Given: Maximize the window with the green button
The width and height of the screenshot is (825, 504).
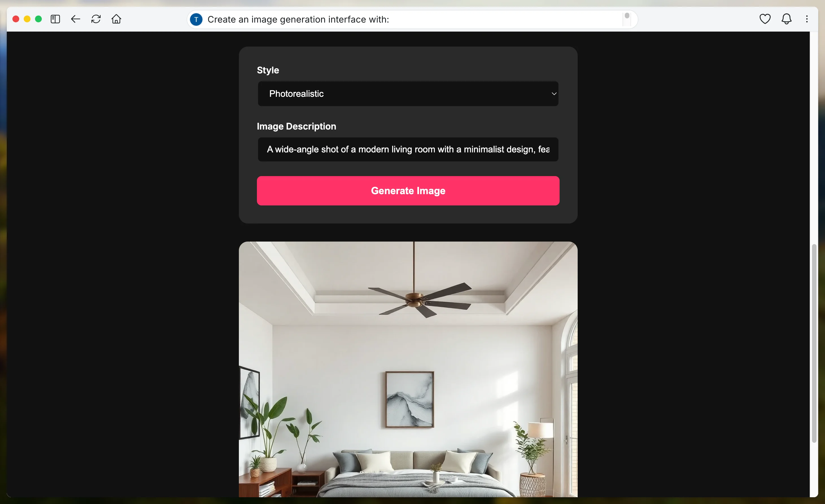Looking at the screenshot, I should pyautogui.click(x=38, y=19).
